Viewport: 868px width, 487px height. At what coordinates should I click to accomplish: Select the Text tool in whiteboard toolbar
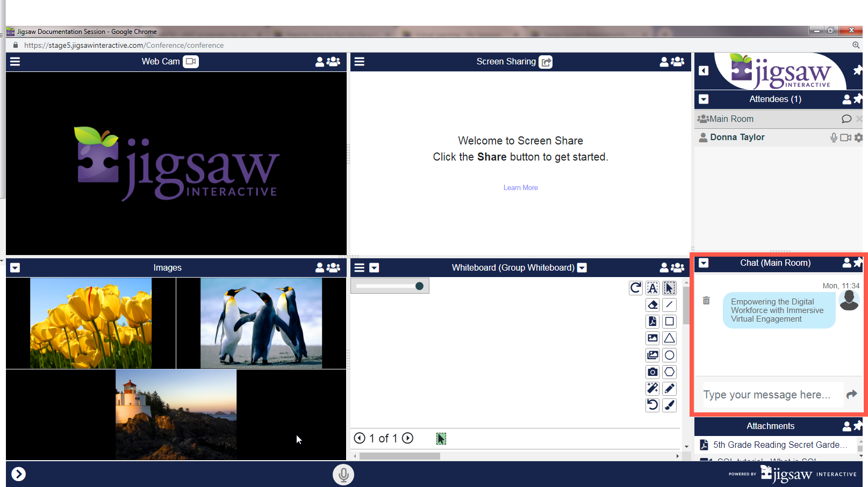652,288
